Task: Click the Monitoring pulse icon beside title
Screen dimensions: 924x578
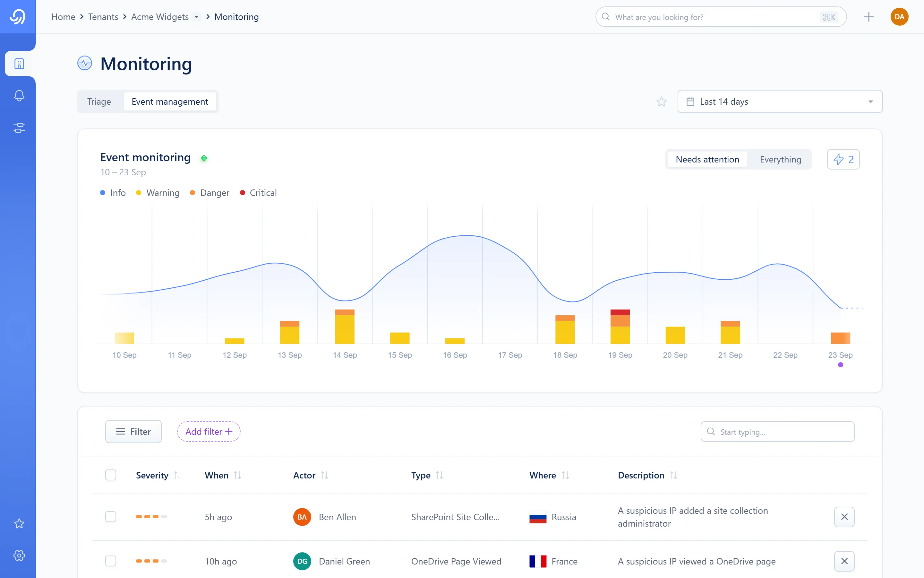Action: tap(85, 64)
